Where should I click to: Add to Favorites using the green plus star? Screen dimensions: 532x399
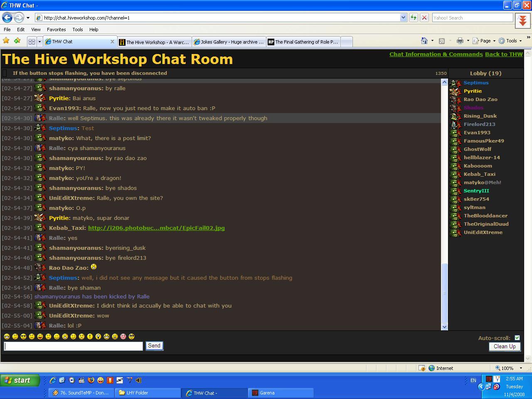pos(17,41)
